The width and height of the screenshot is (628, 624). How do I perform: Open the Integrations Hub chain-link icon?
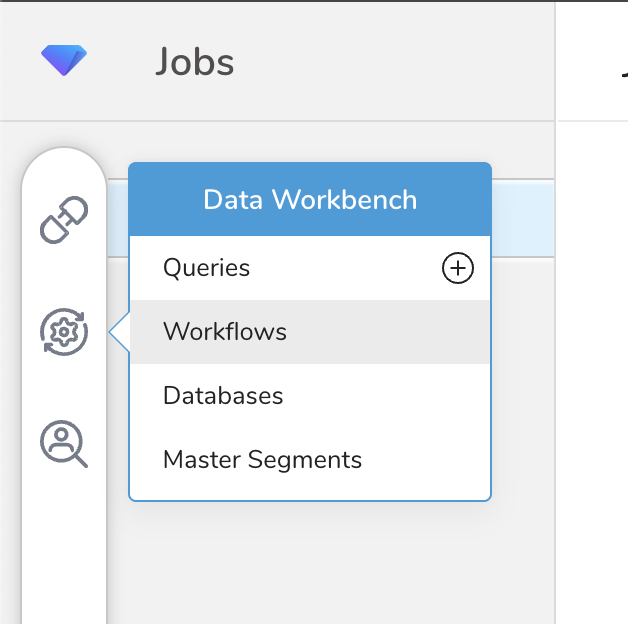coord(64,220)
